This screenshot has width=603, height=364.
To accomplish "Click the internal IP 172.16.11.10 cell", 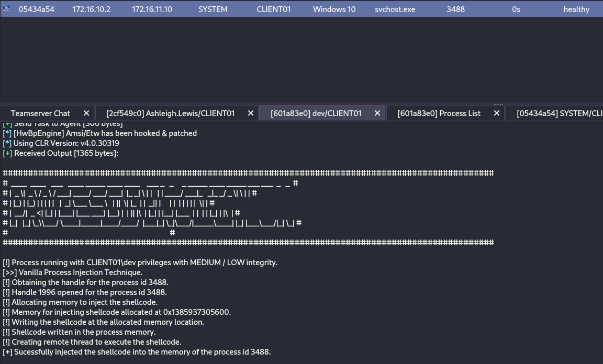I will [152, 9].
